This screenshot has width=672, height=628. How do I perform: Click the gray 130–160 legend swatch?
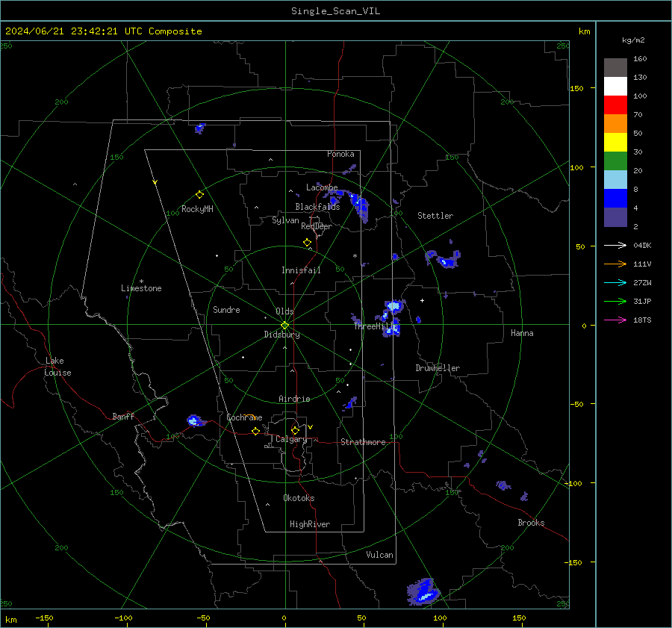click(x=615, y=68)
